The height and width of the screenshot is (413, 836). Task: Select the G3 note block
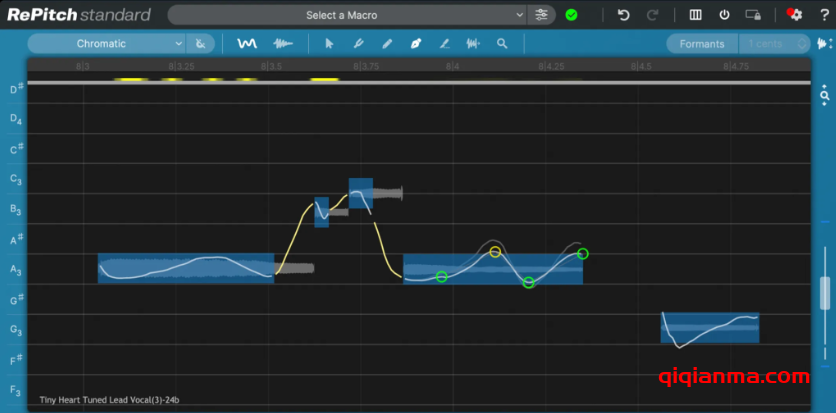pyautogui.click(x=710, y=328)
